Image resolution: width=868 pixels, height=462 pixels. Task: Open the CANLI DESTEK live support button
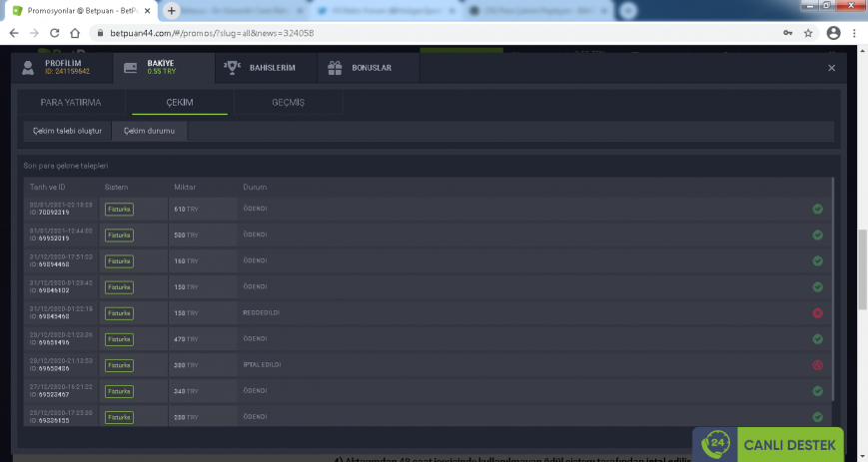[768, 445]
